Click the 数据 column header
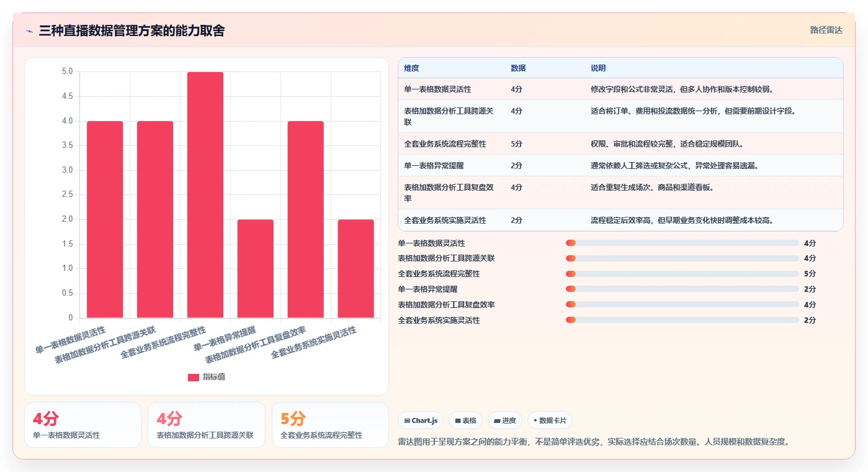The width and height of the screenshot is (868, 472). click(x=518, y=68)
